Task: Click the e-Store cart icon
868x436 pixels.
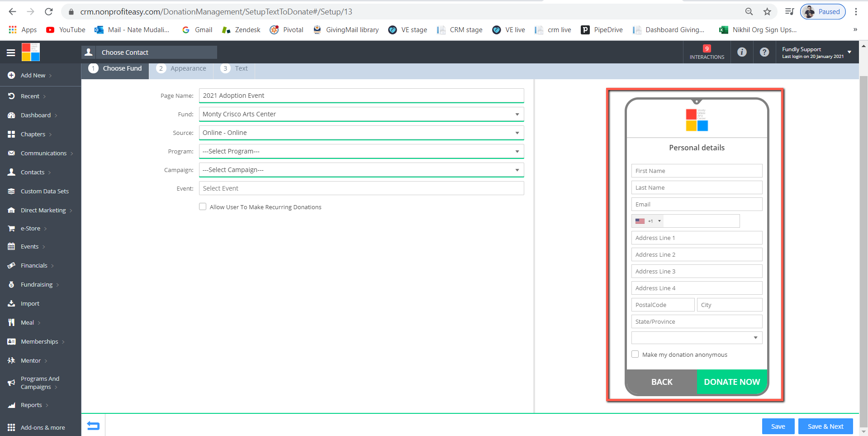Action: click(11, 228)
